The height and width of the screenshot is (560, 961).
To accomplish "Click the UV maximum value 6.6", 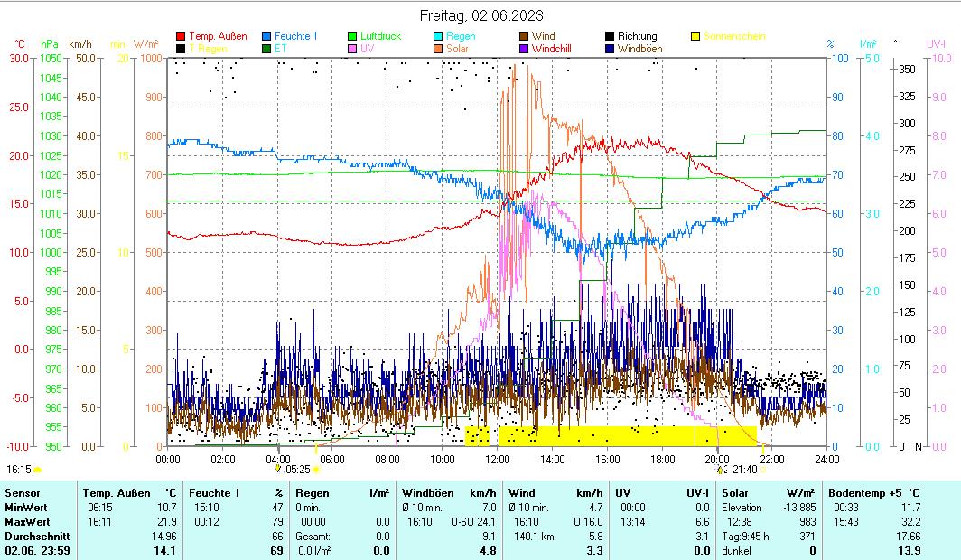I will tap(703, 522).
